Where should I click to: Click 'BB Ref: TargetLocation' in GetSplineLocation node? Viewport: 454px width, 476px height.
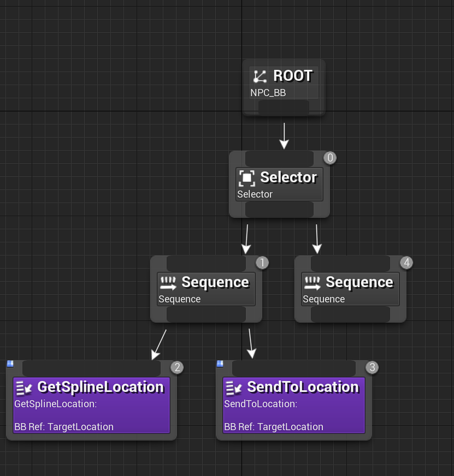point(64,427)
